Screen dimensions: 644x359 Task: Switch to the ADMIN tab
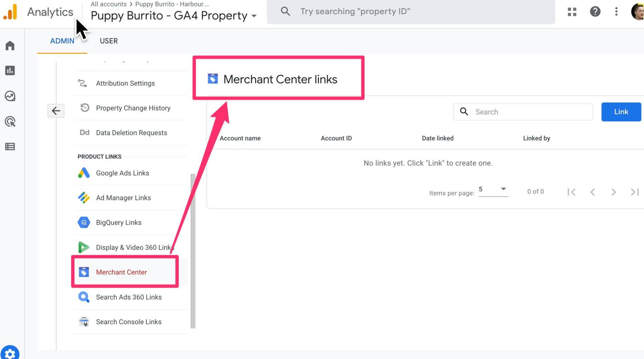point(62,41)
